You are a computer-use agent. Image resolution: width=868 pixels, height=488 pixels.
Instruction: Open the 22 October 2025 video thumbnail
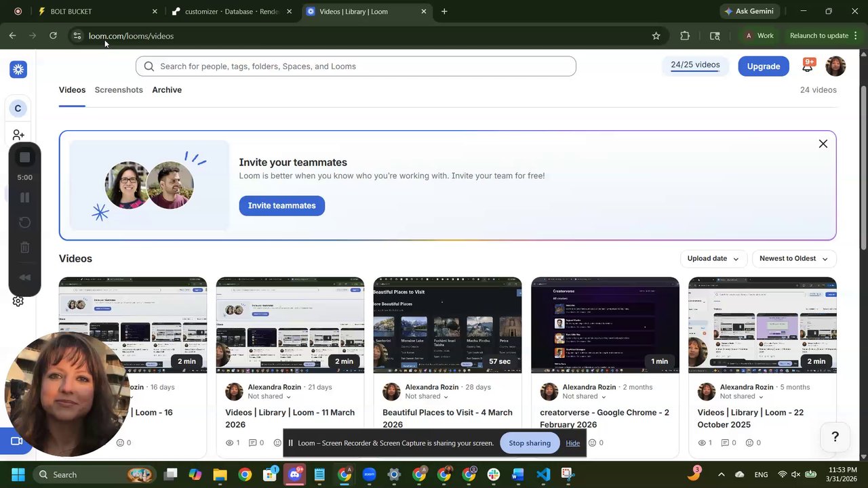click(x=762, y=325)
